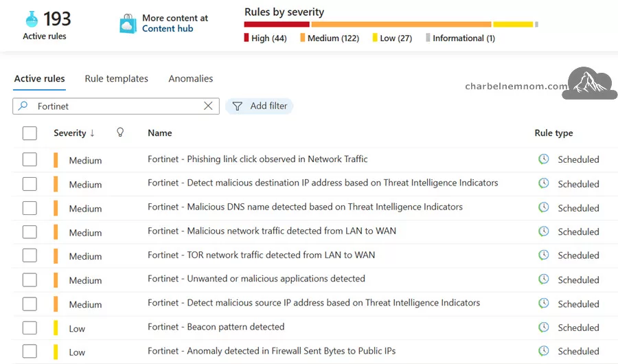Sort by the Severity column header
The width and height of the screenshot is (618, 364).
pos(74,133)
